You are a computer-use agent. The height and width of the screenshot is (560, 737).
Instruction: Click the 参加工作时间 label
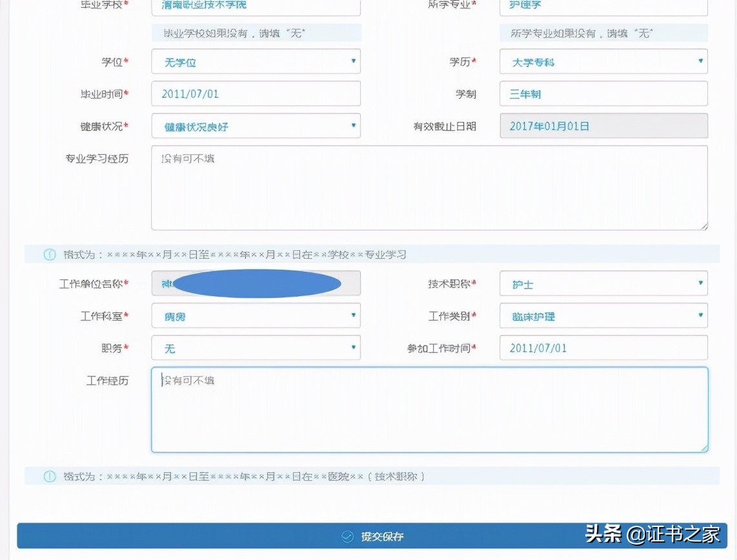click(x=439, y=348)
